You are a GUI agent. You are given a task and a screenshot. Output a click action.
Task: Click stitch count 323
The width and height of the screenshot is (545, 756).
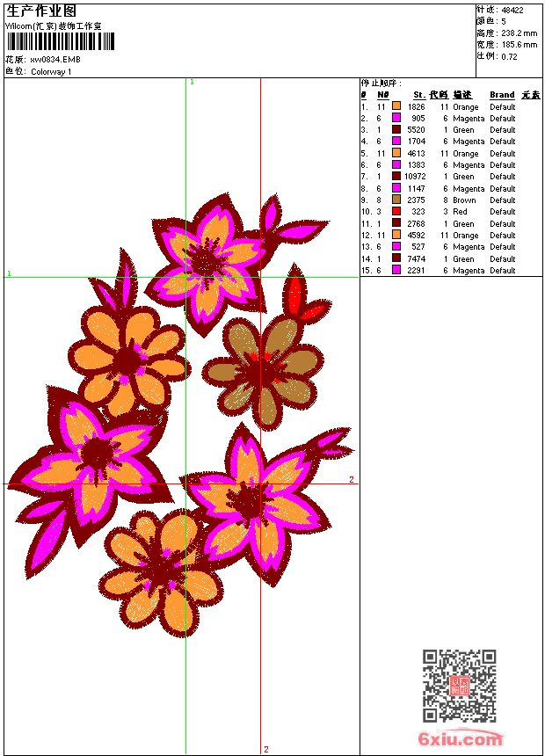point(418,212)
